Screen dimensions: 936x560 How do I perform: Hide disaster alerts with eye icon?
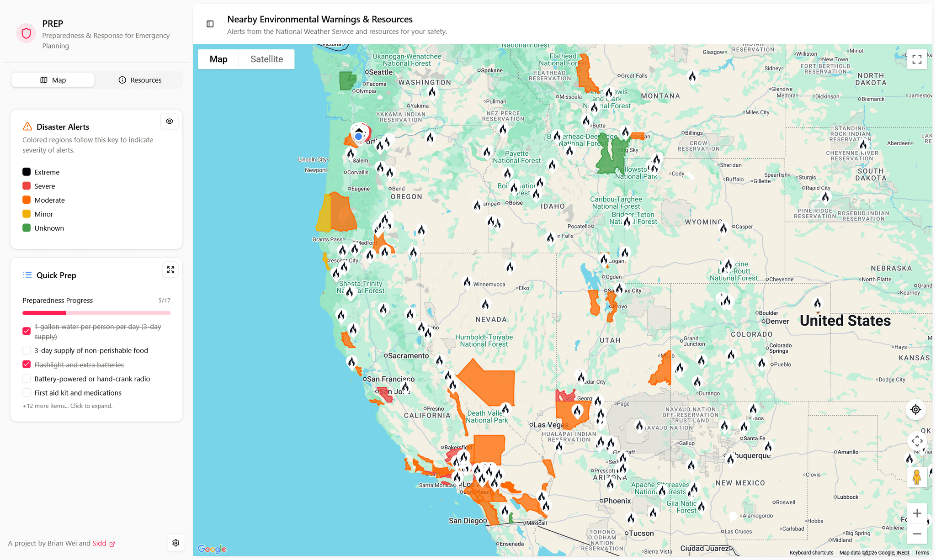(x=170, y=122)
